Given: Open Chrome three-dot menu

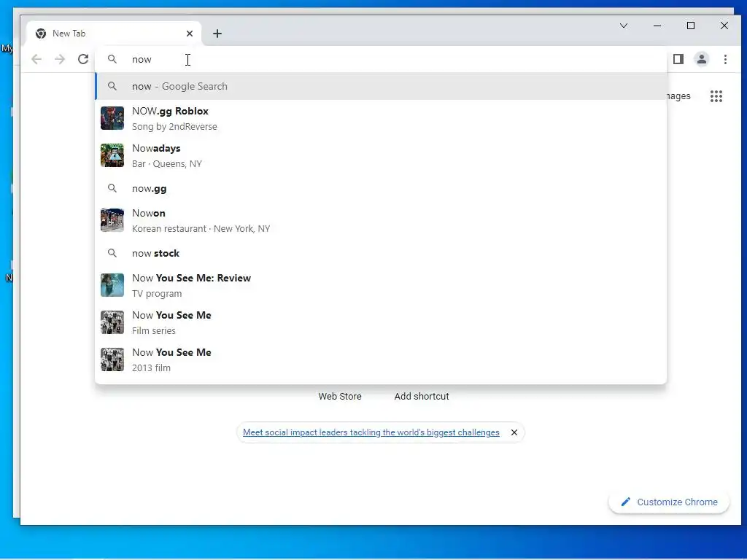Looking at the screenshot, I should pos(725,59).
